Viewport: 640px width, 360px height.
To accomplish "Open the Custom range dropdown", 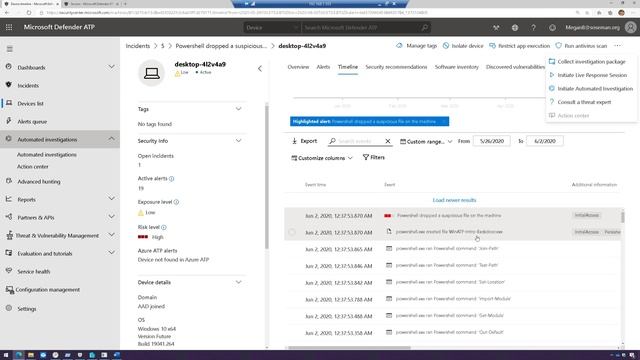I will tap(426, 141).
